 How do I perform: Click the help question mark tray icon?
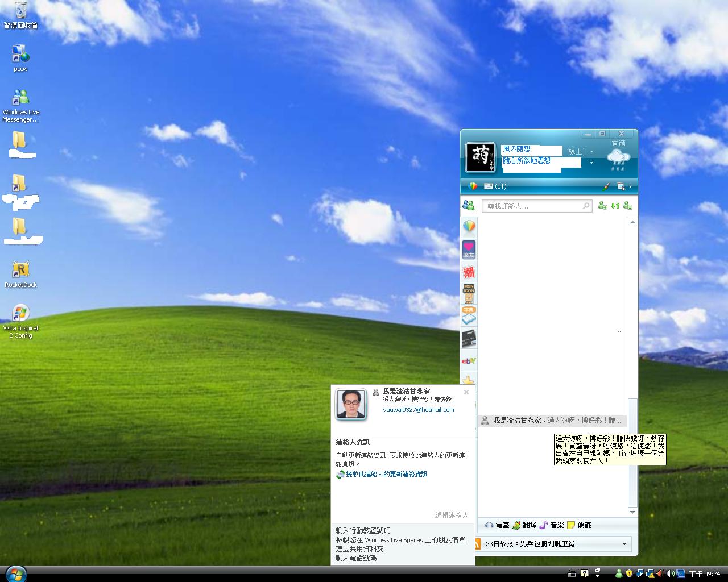(x=584, y=574)
